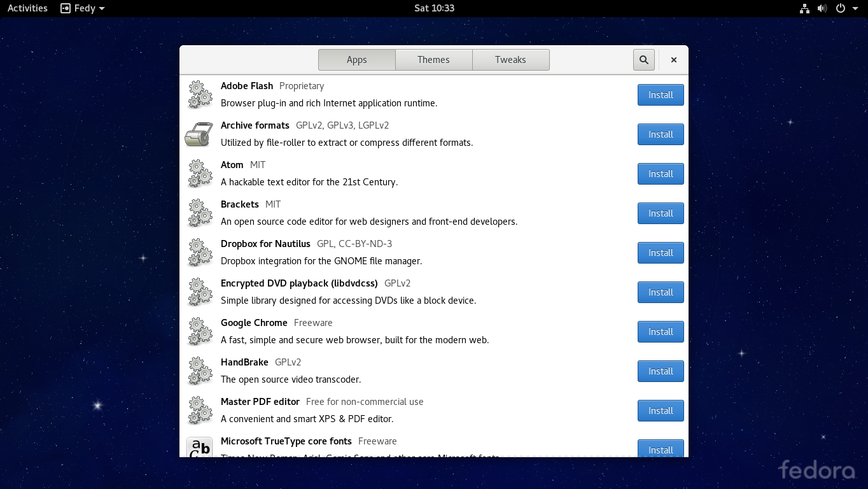Screen dimensions: 868x489
Task: Click the 'Microsoft TrueType core fonts' title
Action: (x=286, y=441)
